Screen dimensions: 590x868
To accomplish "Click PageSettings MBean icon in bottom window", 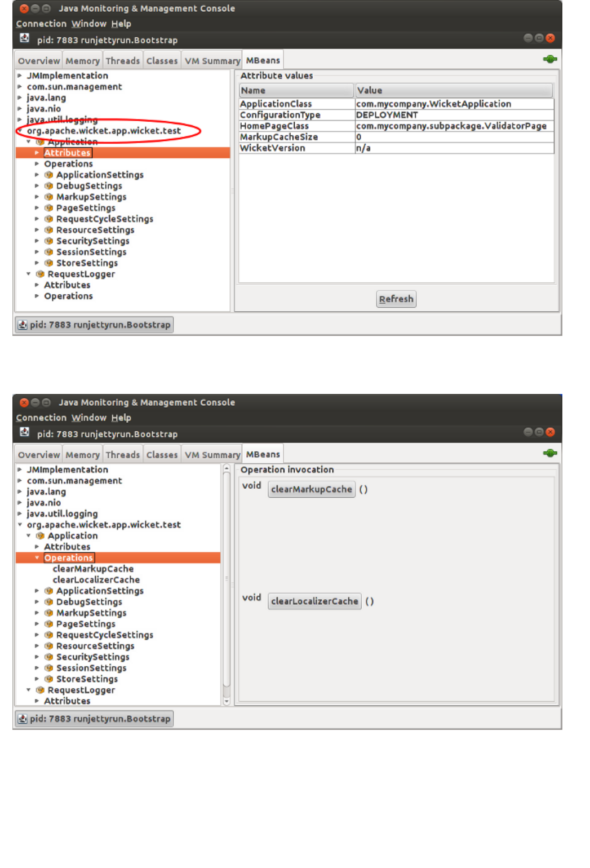I will click(49, 624).
